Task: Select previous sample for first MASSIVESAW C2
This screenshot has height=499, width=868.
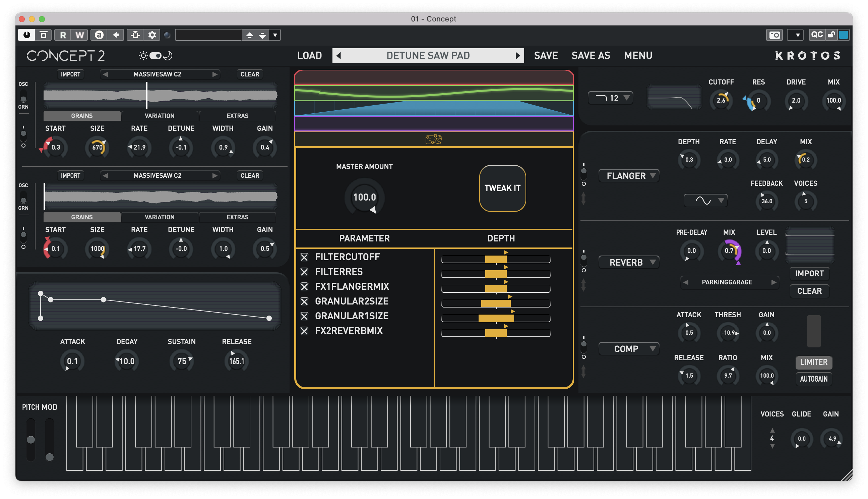Action: (x=106, y=74)
